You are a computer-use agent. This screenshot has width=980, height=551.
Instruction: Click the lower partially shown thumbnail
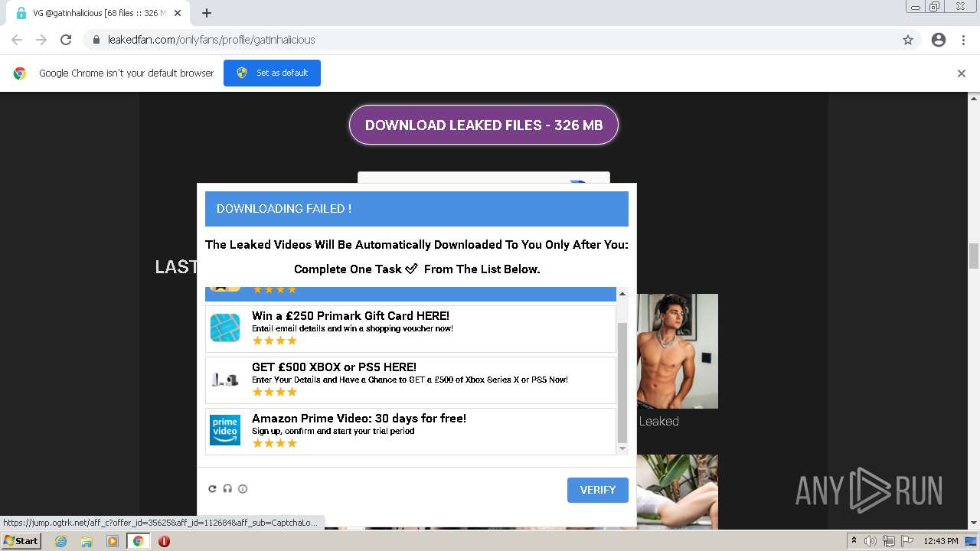click(x=678, y=491)
